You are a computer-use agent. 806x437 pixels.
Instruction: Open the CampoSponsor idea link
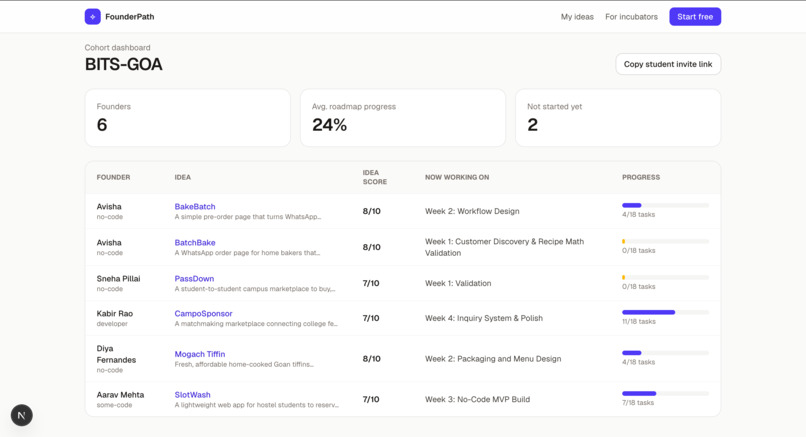point(203,313)
